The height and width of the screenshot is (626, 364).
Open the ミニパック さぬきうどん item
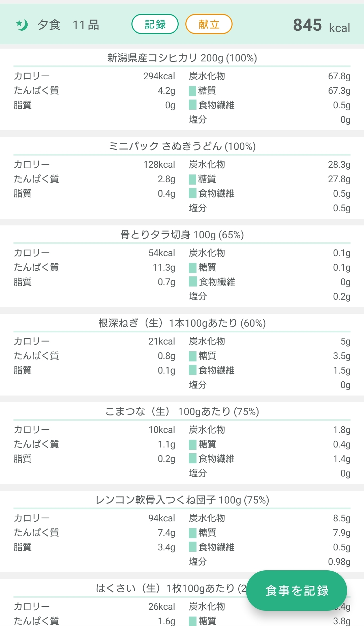(182, 146)
